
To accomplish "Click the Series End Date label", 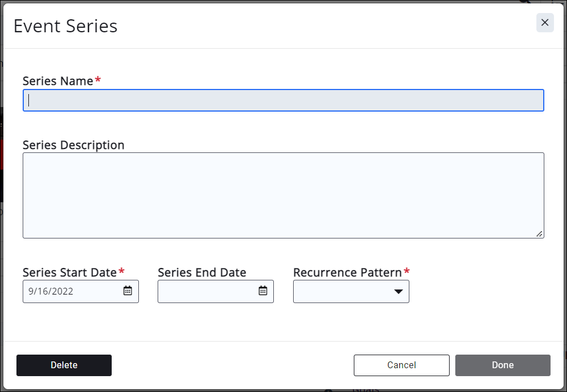I will (202, 272).
